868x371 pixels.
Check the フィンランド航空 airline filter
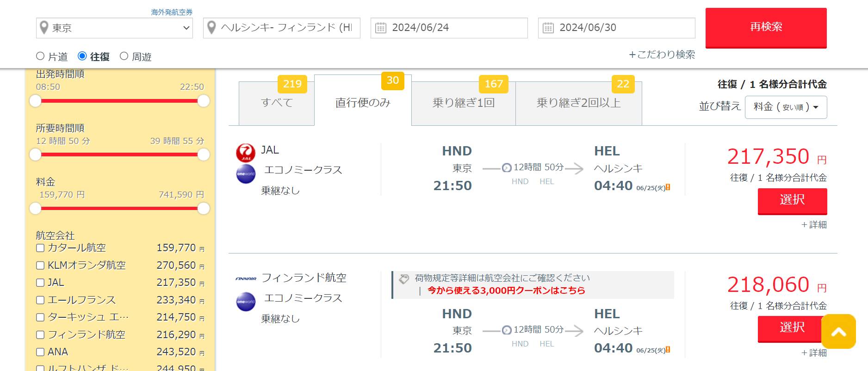(40, 335)
